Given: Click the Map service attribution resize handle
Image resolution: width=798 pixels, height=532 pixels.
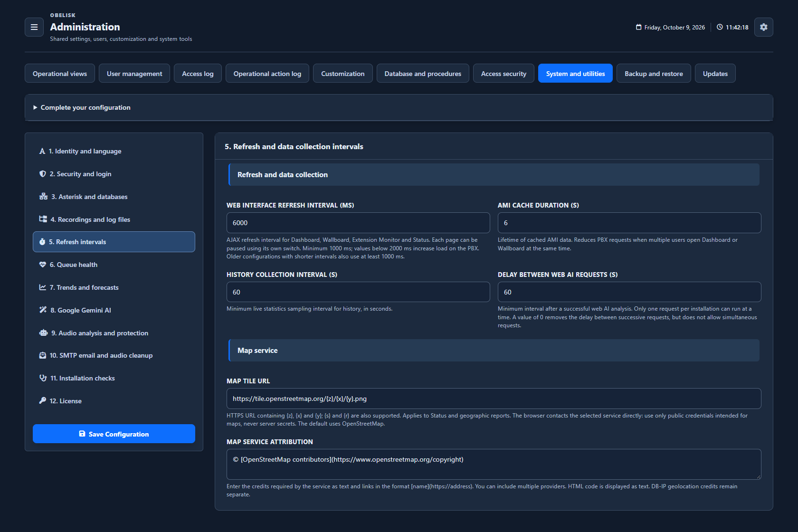Looking at the screenshot, I should (x=758, y=476).
